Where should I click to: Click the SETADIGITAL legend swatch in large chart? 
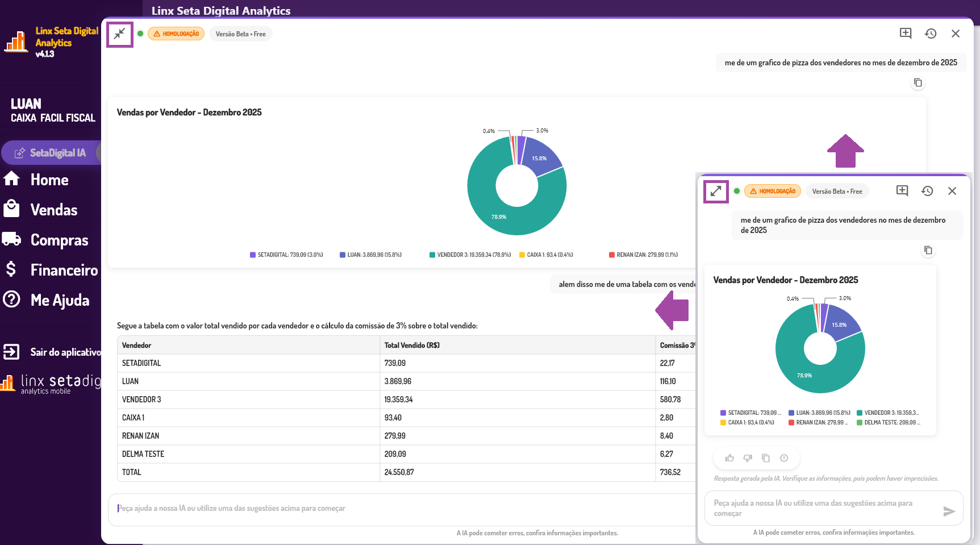click(x=253, y=255)
